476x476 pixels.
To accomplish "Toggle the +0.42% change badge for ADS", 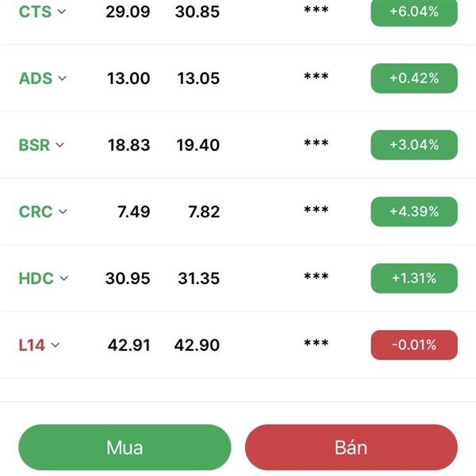I will [x=414, y=79].
